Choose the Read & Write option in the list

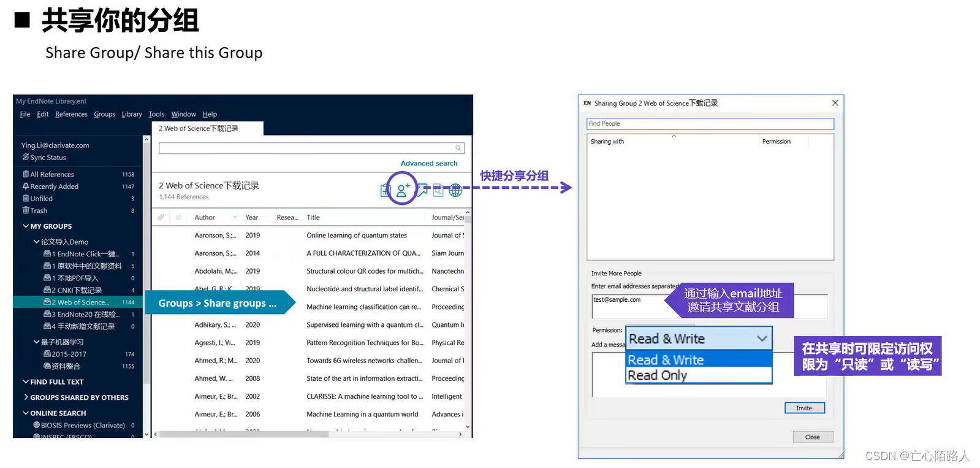click(x=699, y=359)
